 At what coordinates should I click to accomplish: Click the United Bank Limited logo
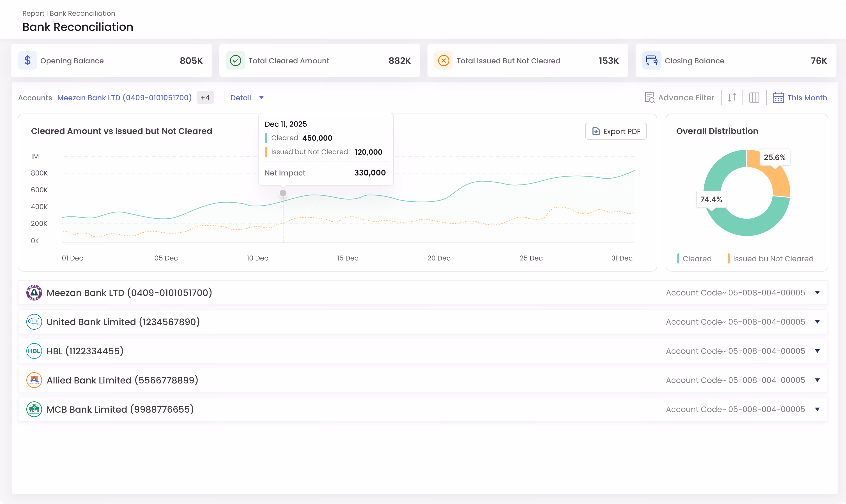pyautogui.click(x=34, y=322)
